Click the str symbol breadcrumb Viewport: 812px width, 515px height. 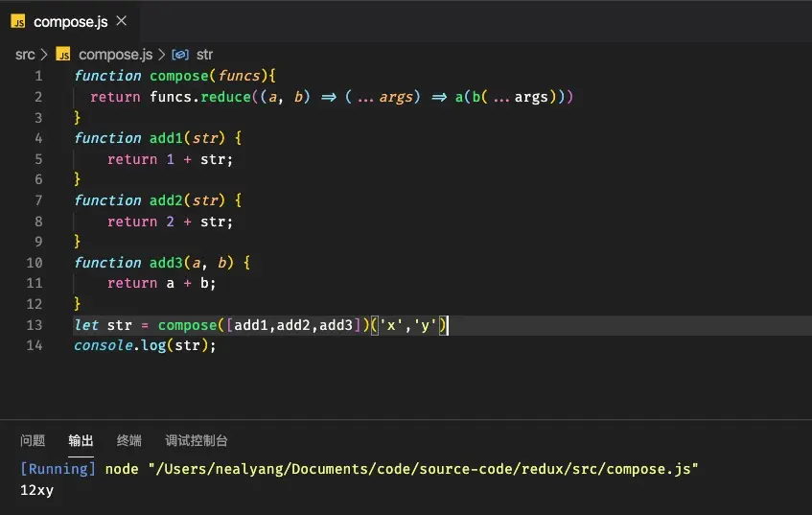click(204, 55)
